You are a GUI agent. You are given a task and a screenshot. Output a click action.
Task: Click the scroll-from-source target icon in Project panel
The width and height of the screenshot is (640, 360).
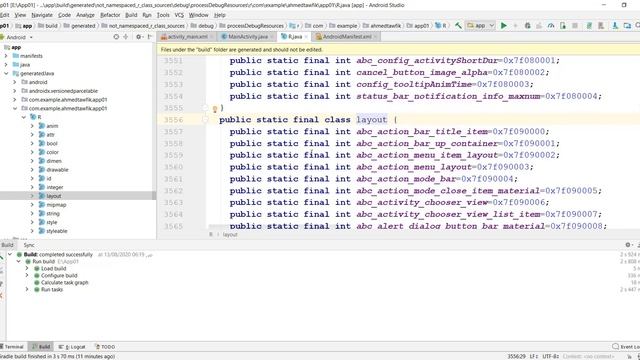tap(116, 37)
